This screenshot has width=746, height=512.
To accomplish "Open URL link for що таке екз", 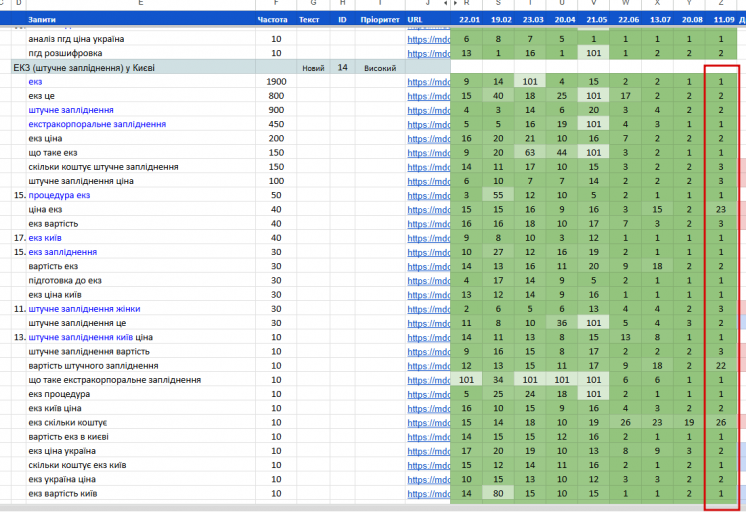I will [x=428, y=153].
